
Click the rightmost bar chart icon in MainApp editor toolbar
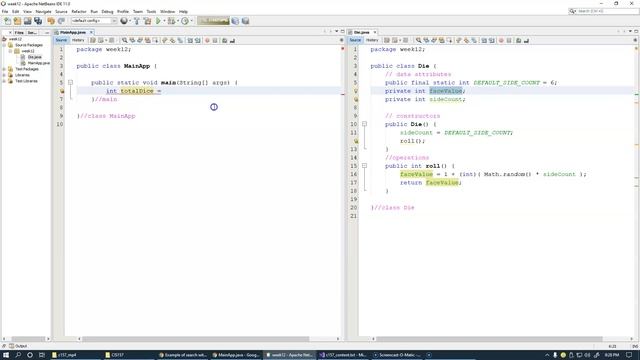tap(232, 40)
